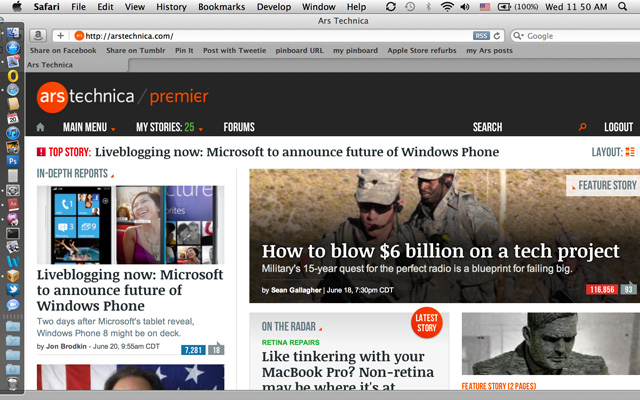Click the 'my Ars posts' bookmark

pyautogui.click(x=489, y=51)
